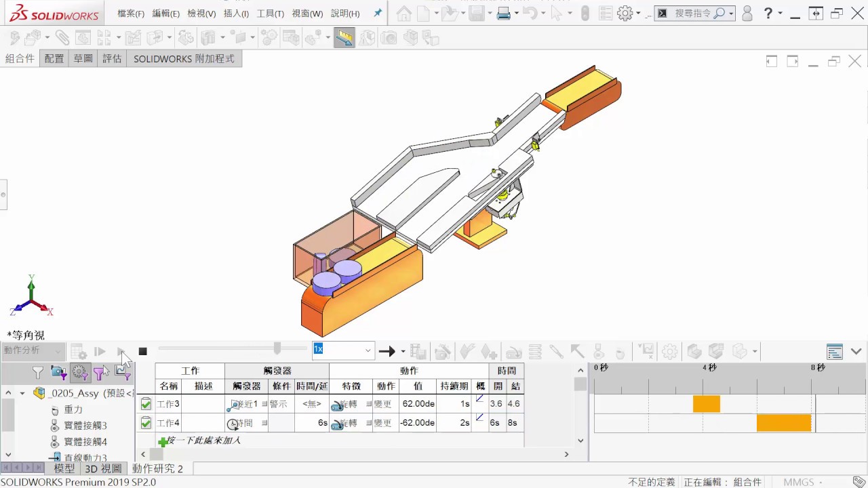Click the user account icon at top right
The height and width of the screenshot is (488, 868).
(747, 13)
